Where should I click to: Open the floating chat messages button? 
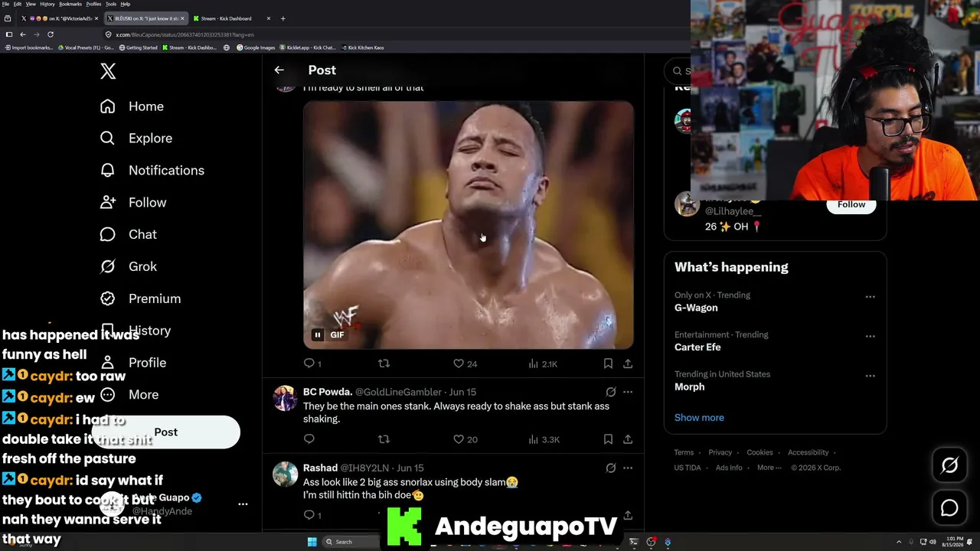coord(949,507)
